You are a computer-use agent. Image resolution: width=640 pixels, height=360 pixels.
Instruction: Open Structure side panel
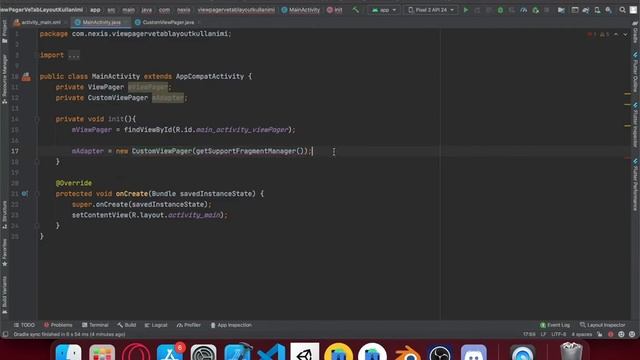tap(4, 214)
